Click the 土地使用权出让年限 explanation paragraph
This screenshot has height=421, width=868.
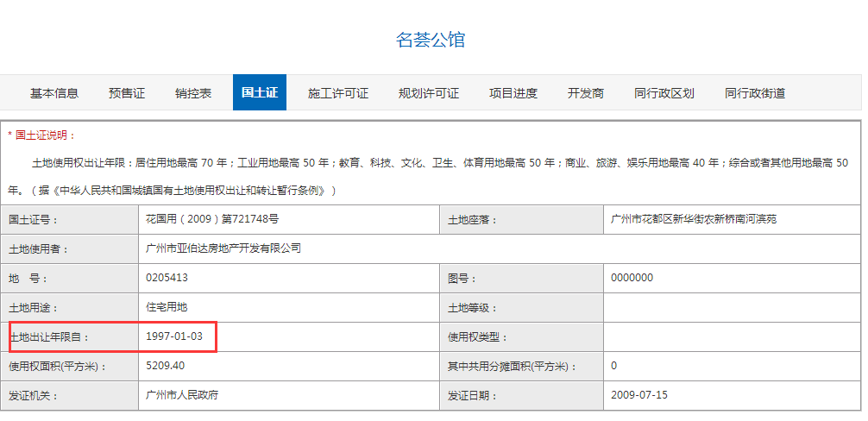point(428,177)
